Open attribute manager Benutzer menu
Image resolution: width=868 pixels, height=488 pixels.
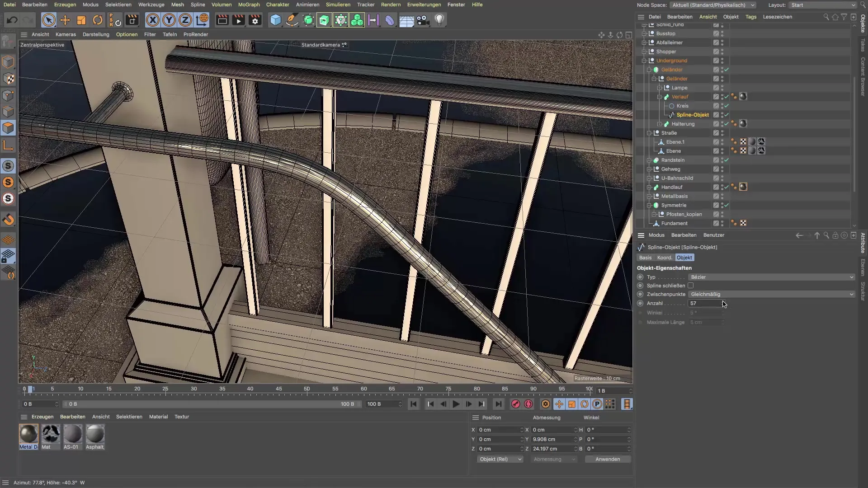(x=714, y=235)
